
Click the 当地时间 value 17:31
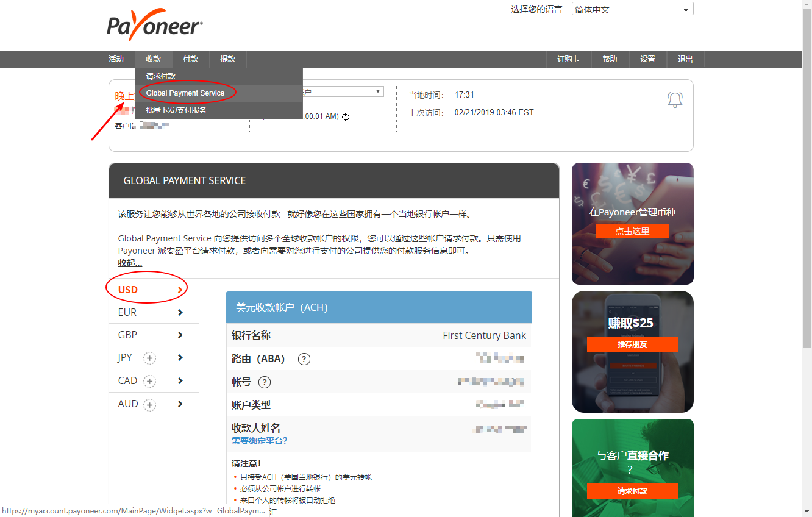pyautogui.click(x=465, y=95)
